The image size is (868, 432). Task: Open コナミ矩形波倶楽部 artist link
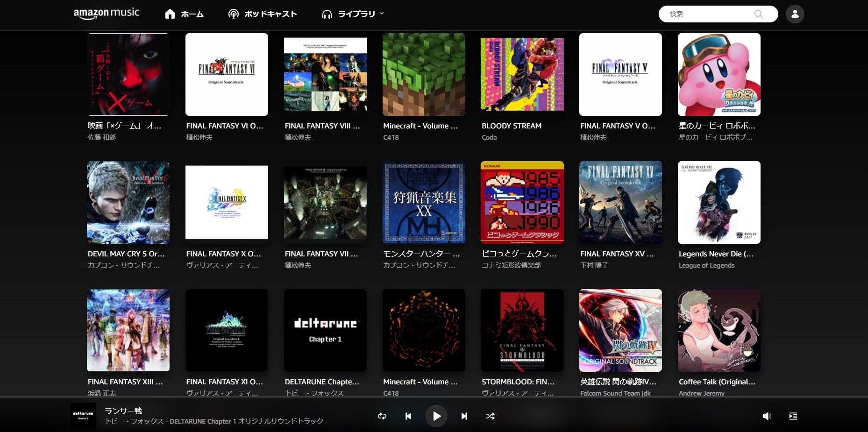[511, 265]
